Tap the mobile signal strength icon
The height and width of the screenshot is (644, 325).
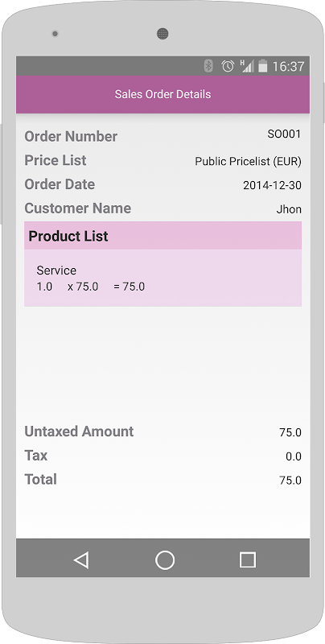247,66
